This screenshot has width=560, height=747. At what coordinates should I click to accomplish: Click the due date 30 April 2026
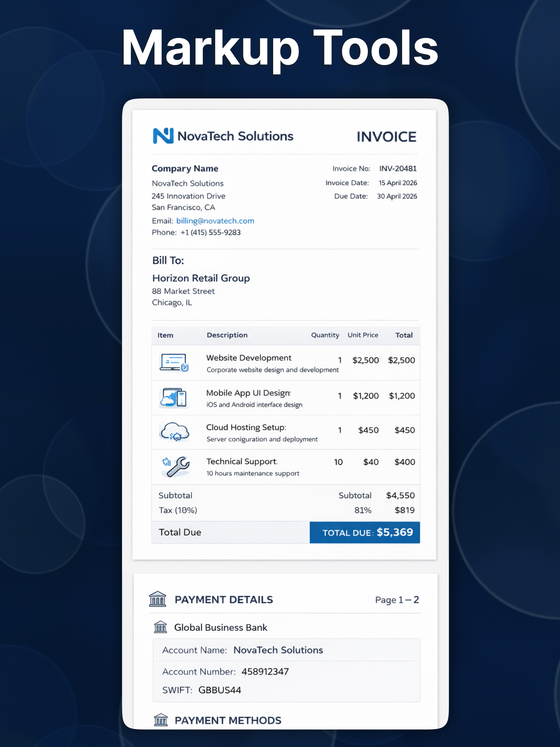pyautogui.click(x=397, y=196)
